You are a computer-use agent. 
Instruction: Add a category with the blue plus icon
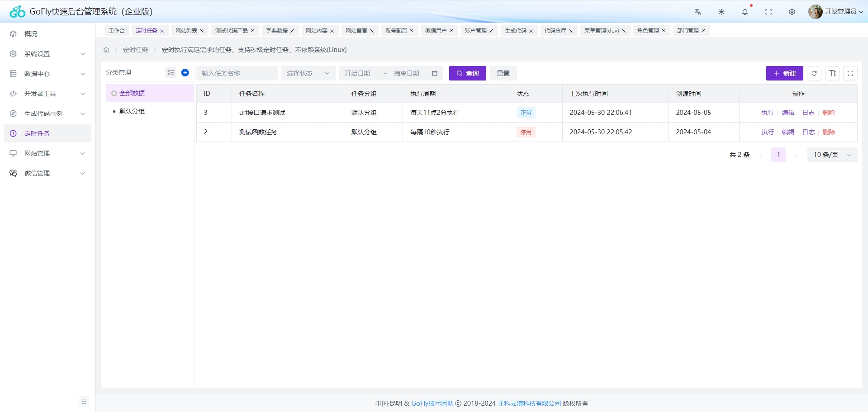point(185,72)
